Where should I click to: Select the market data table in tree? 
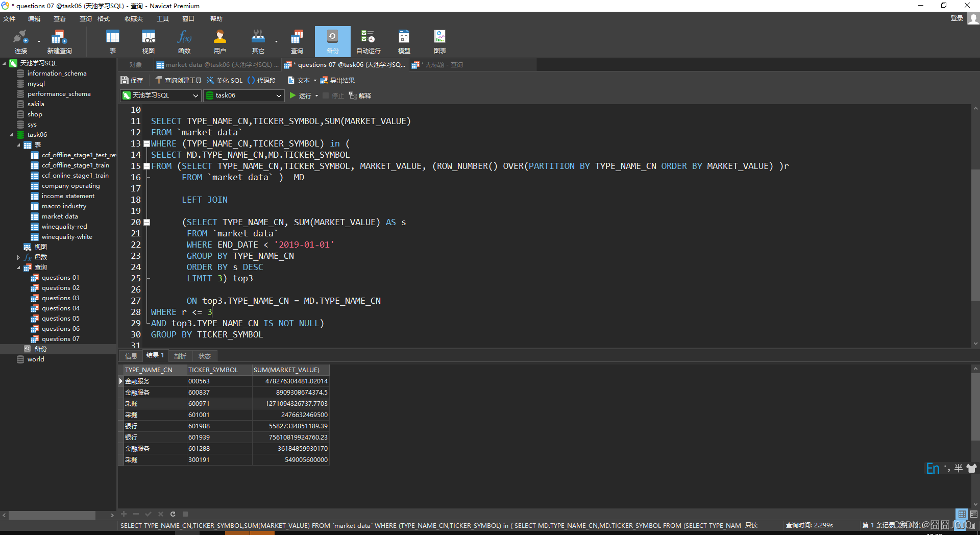tap(60, 216)
